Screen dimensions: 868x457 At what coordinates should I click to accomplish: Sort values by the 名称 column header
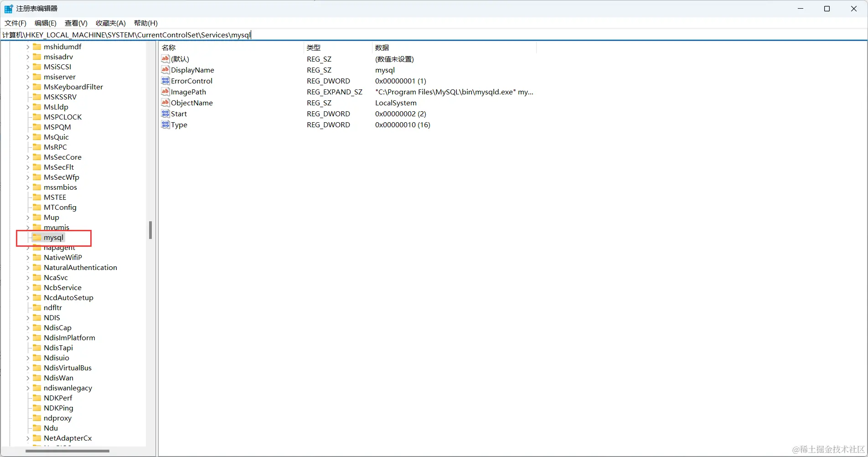point(231,47)
